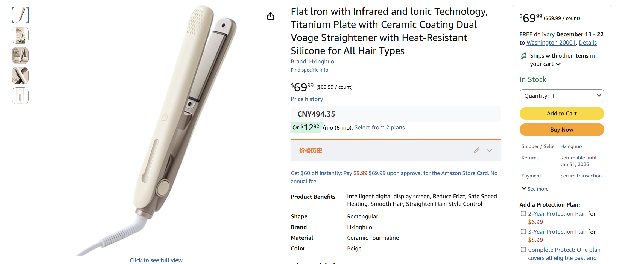
Task: Open the Quantity dropdown
Action: [x=562, y=96]
